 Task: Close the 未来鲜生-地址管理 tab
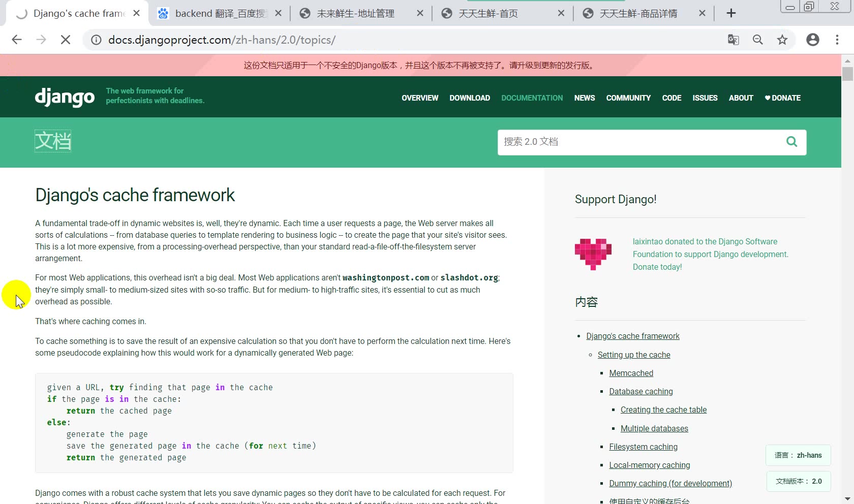(x=420, y=13)
